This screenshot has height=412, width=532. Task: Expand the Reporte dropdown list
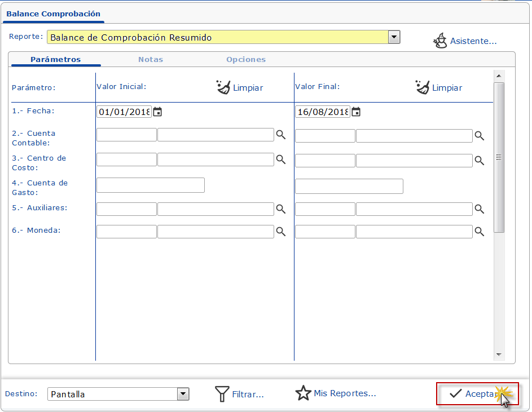tap(394, 37)
